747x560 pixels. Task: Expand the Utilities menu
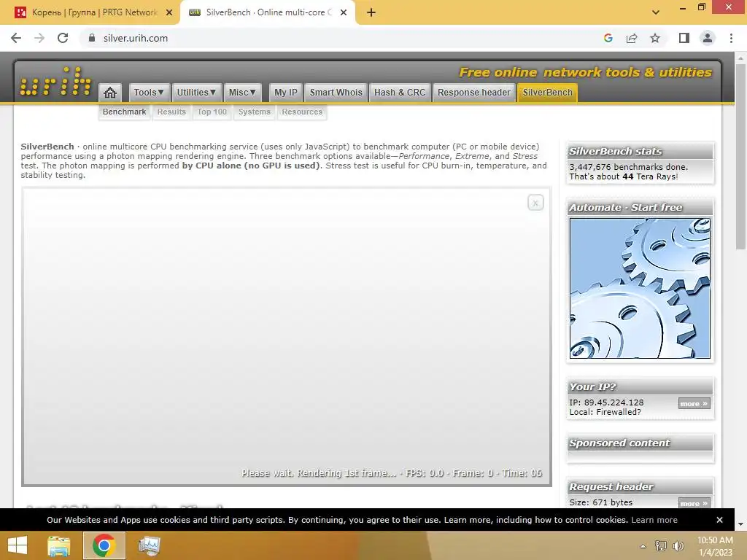click(x=196, y=93)
